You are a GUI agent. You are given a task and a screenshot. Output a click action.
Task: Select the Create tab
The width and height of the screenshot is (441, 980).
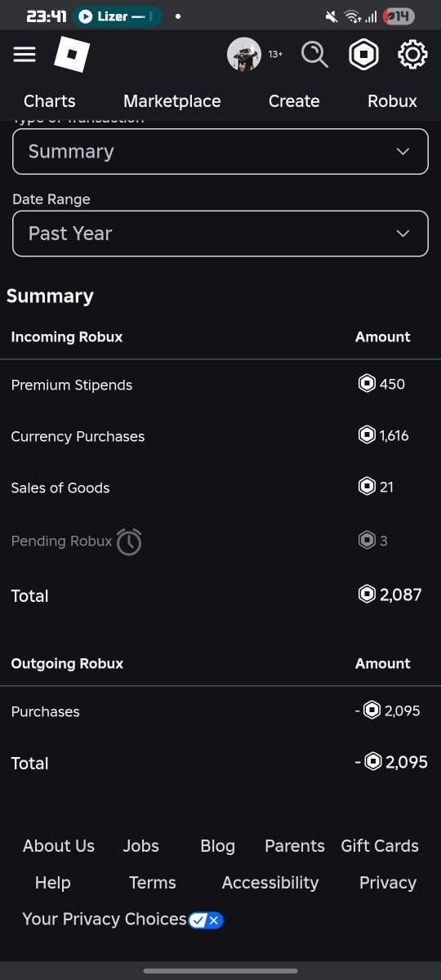point(294,101)
